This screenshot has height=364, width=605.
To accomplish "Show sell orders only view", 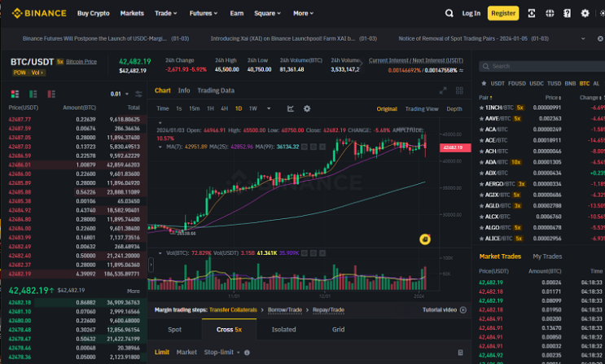I will click(x=51, y=94).
